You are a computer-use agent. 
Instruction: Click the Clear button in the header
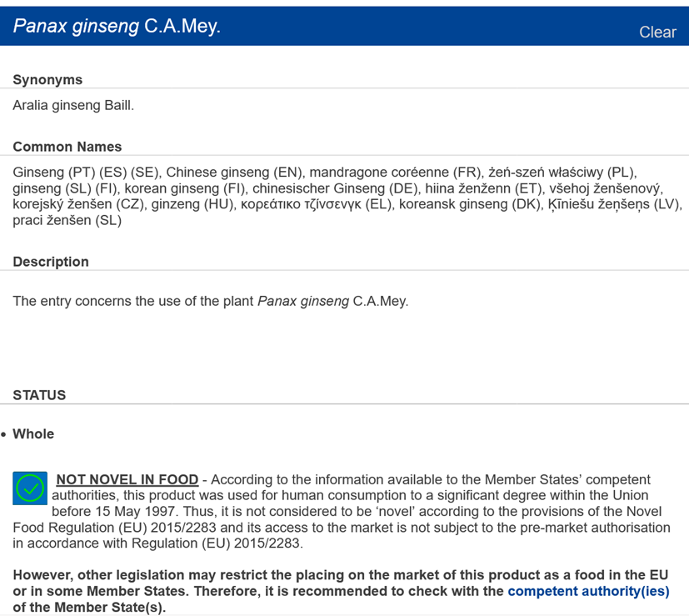(657, 33)
